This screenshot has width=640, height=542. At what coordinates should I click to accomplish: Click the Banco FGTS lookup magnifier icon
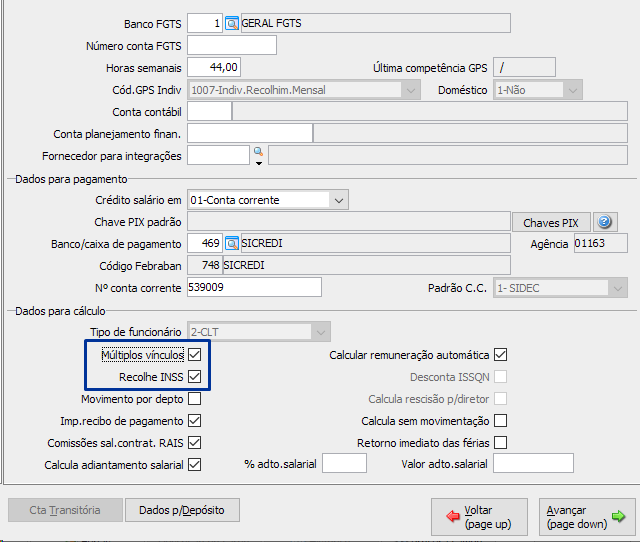(x=232, y=23)
